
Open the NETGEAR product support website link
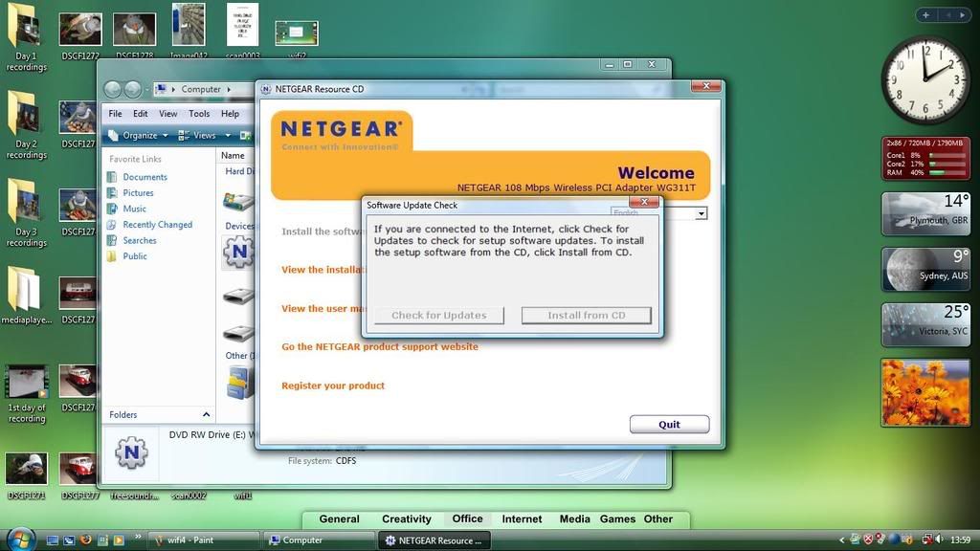pos(379,346)
